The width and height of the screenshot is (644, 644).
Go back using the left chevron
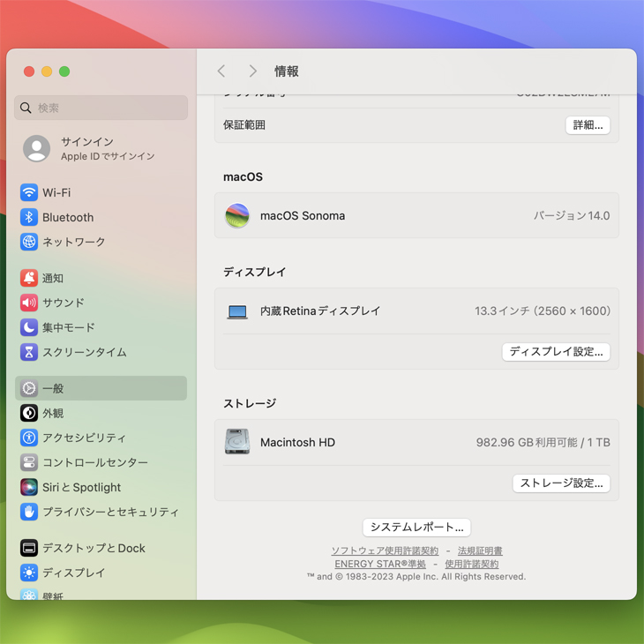(x=221, y=71)
